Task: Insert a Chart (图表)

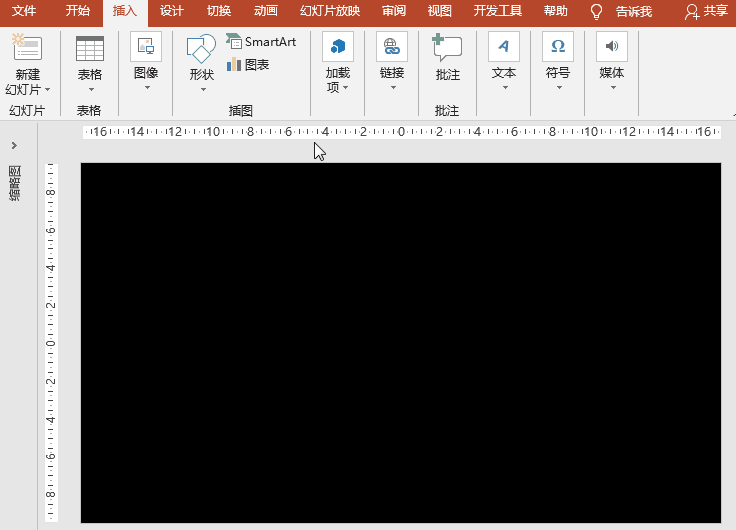Action: 248,65
